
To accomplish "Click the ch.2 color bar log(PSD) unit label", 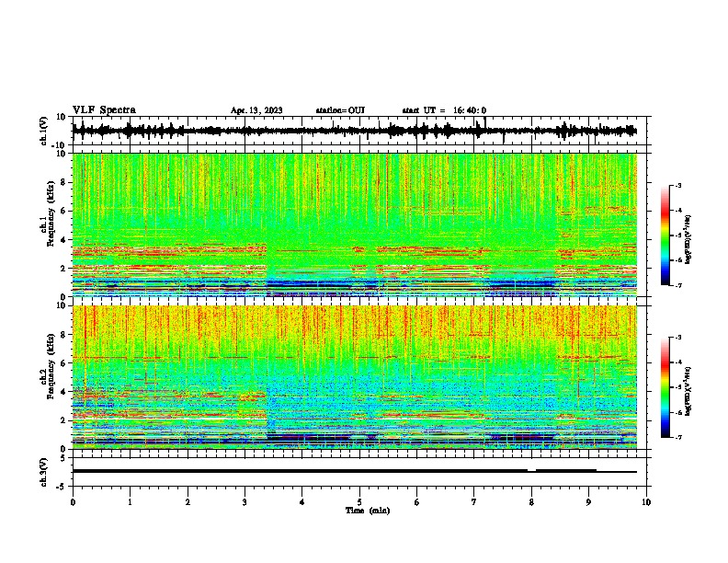I will click(x=688, y=391).
